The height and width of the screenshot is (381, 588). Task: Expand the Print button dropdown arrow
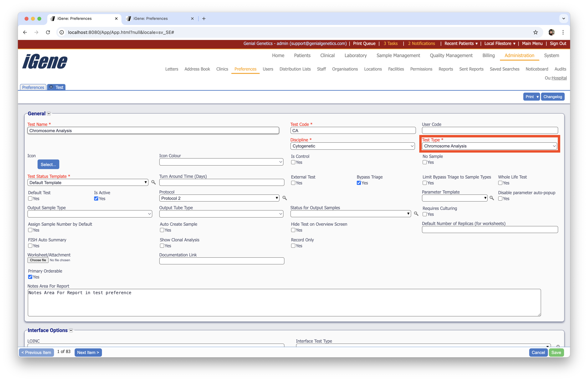click(x=537, y=97)
